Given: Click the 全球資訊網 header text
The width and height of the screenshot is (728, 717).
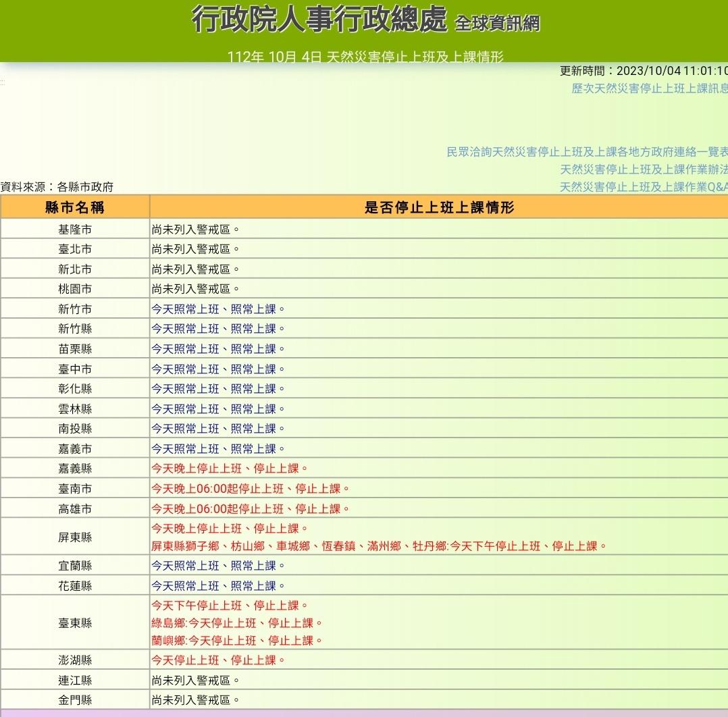Looking at the screenshot, I should pyautogui.click(x=497, y=24).
